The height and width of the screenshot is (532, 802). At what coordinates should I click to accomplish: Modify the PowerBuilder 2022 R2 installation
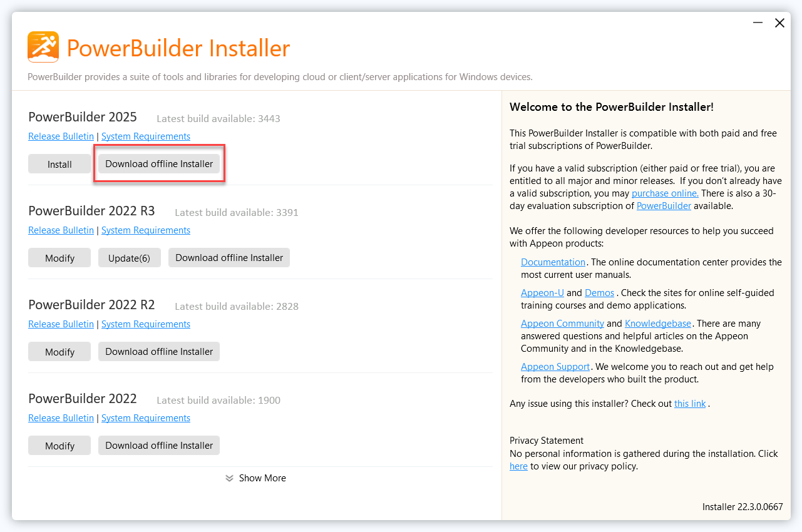pyautogui.click(x=59, y=352)
